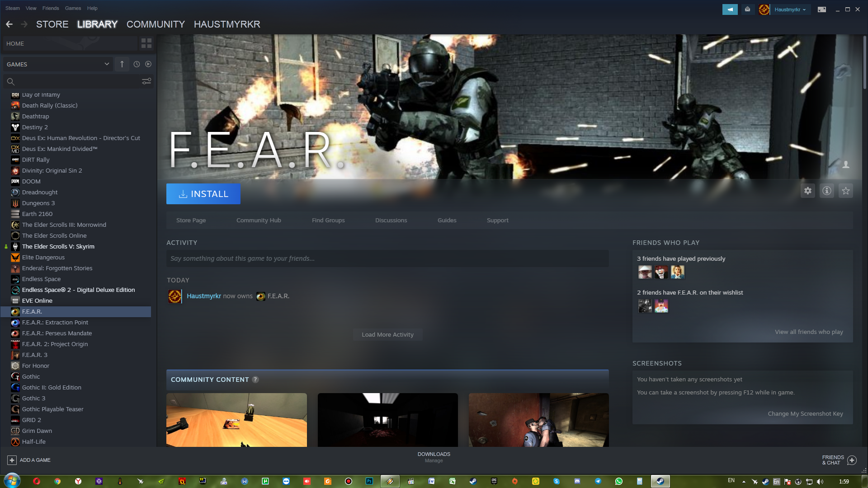Open the COMMUNITY CONTENT help tooltip
The image size is (868, 488).
click(x=255, y=380)
